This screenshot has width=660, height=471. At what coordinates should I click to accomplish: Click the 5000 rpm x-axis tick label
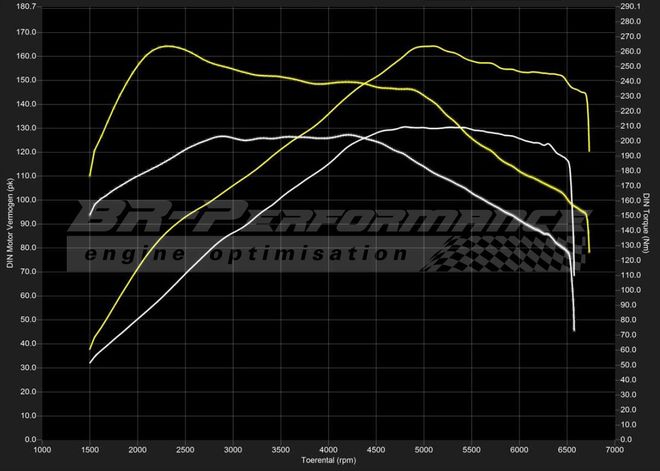pos(424,451)
